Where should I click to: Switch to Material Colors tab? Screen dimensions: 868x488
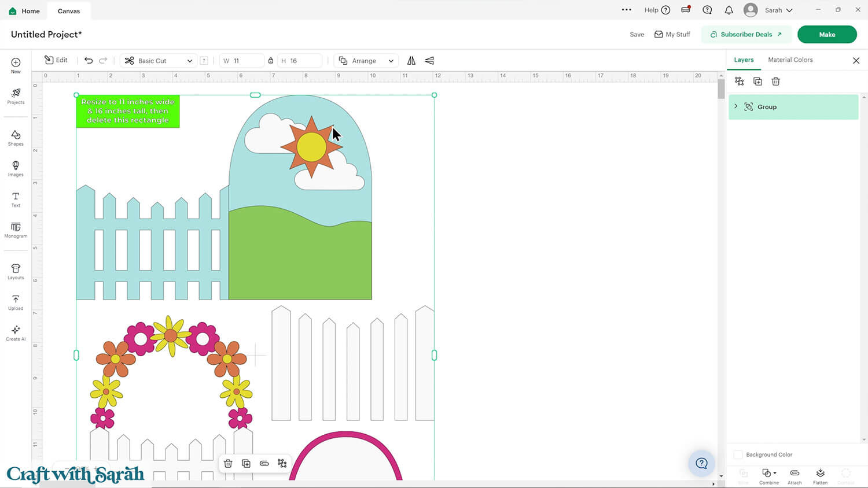coord(790,60)
